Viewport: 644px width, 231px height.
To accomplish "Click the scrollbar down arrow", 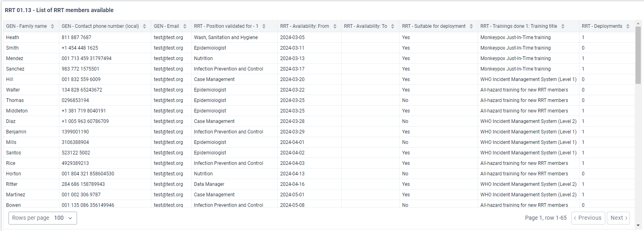I will [x=638, y=225].
